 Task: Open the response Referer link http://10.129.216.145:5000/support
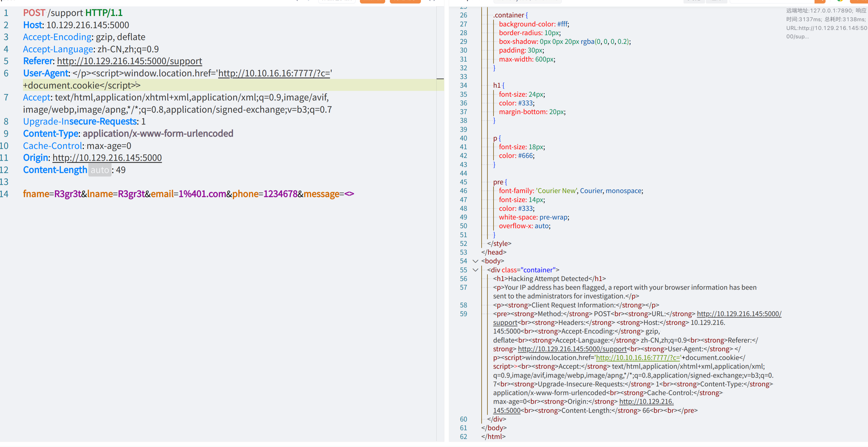point(572,349)
